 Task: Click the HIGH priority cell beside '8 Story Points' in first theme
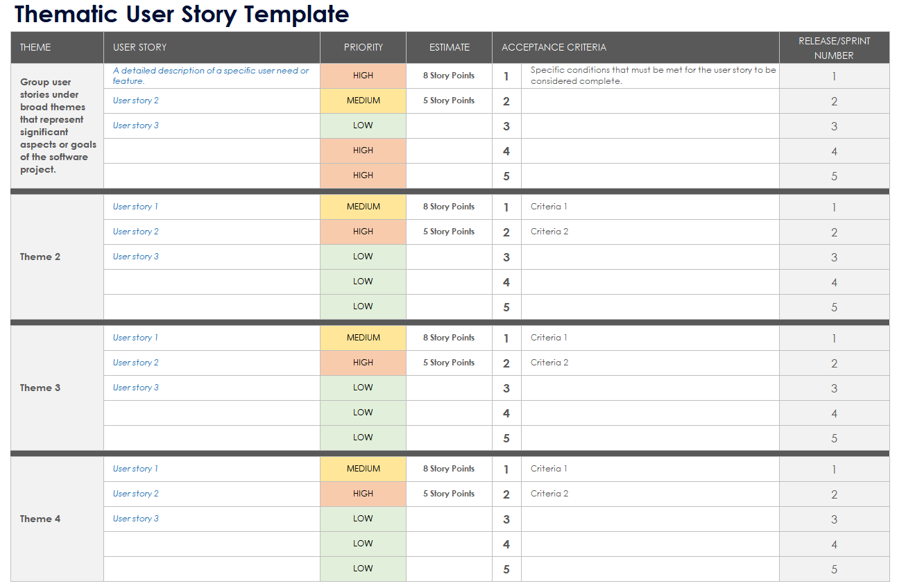[363, 76]
